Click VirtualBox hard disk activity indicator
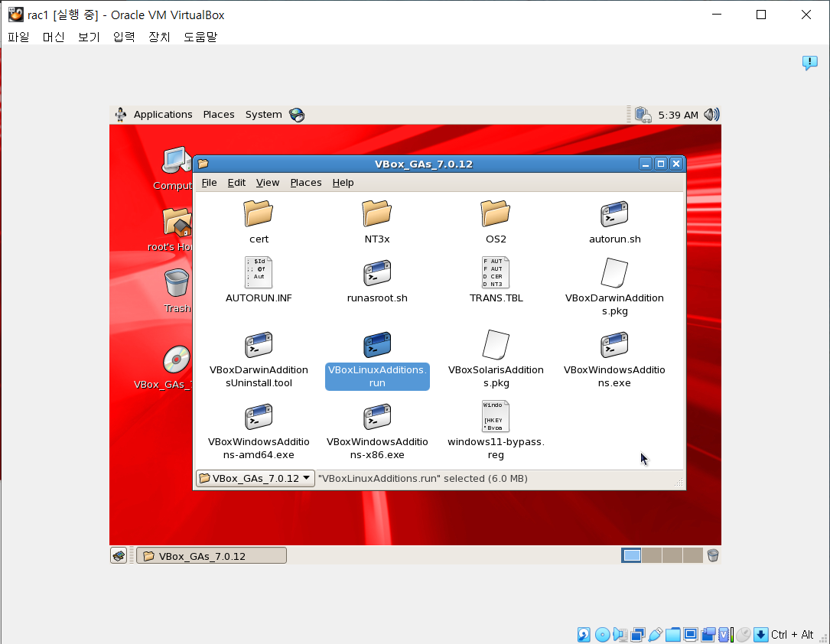This screenshot has width=830, height=644. 584,635
